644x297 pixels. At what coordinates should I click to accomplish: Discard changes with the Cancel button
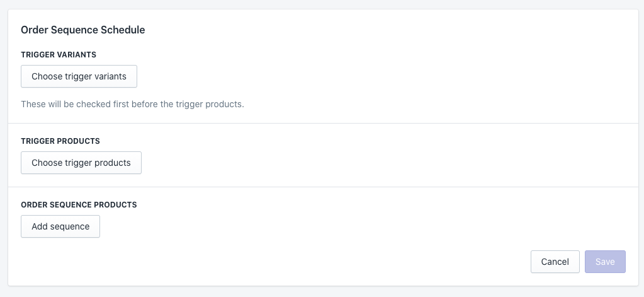(x=555, y=262)
